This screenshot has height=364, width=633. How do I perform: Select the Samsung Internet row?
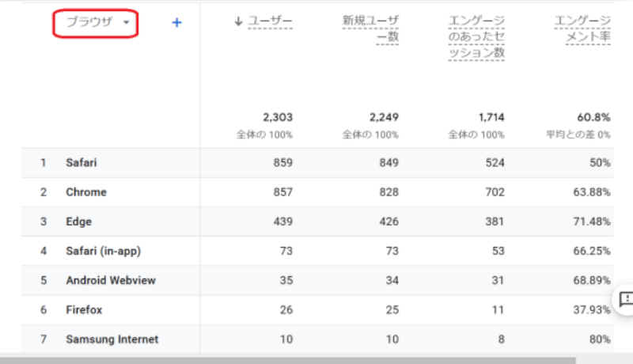point(317,339)
